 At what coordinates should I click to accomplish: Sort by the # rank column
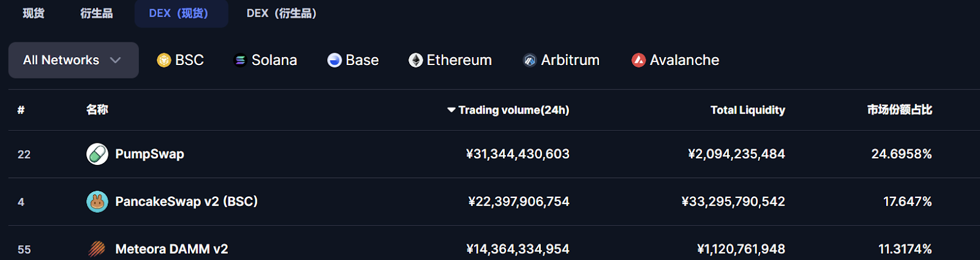click(21, 110)
